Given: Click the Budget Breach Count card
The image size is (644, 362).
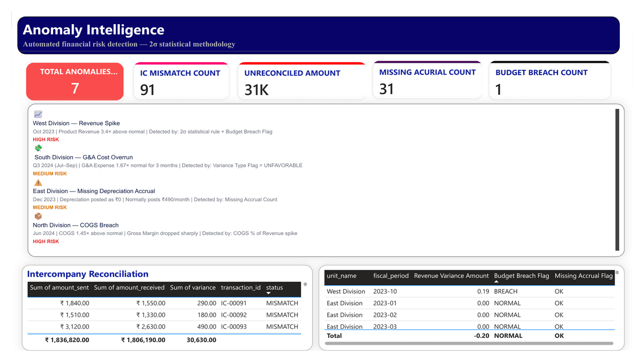Looking at the screenshot, I should pyautogui.click(x=550, y=80).
